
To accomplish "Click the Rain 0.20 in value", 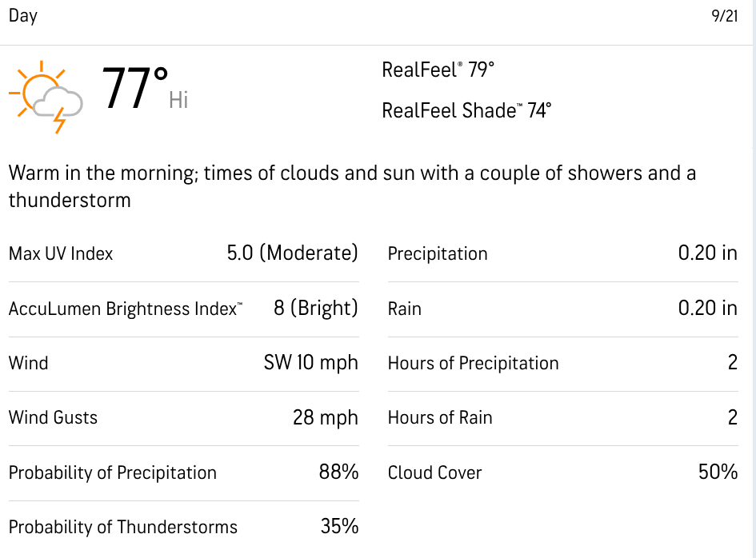I will click(708, 309).
